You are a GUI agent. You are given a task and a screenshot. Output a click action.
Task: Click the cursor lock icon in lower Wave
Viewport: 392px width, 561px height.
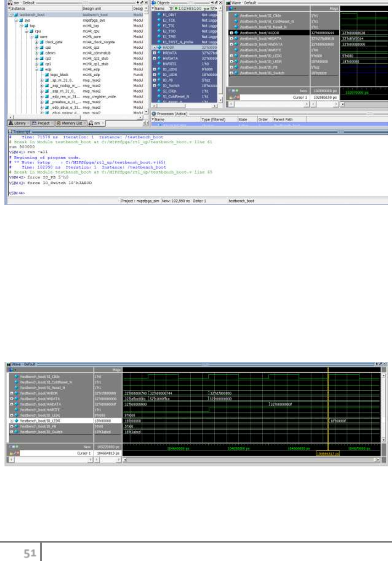point(11,453)
